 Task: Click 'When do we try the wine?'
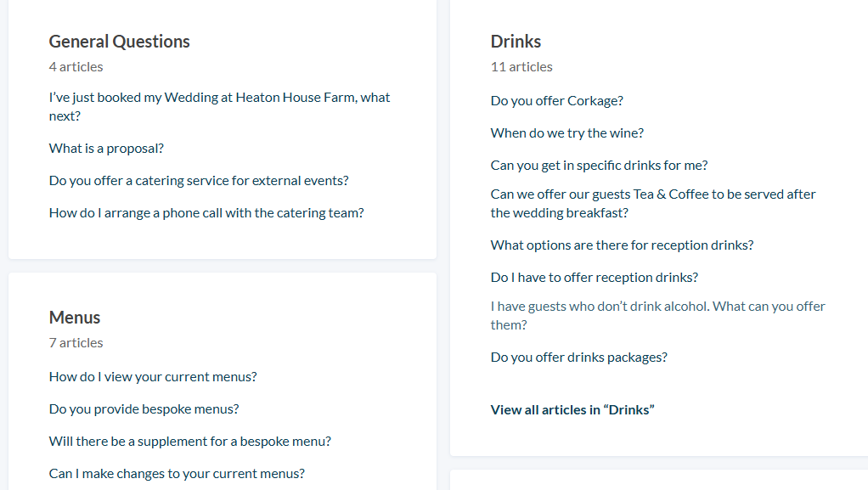point(566,133)
